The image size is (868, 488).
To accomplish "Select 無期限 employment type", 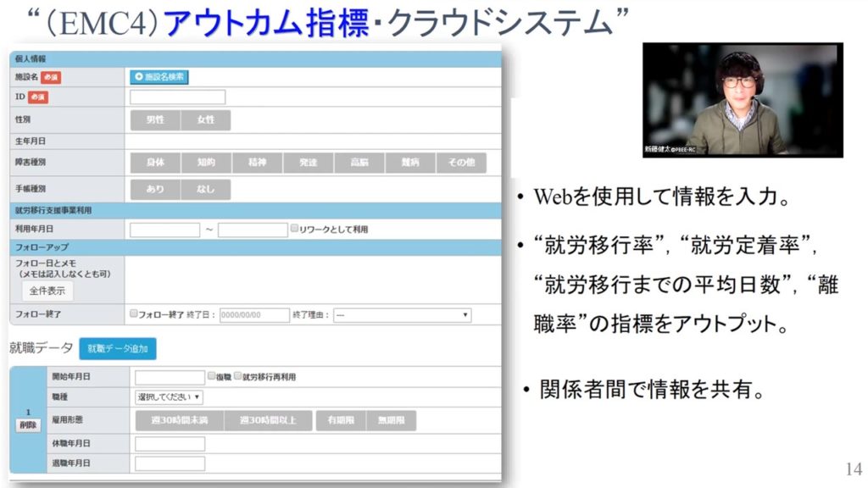I will [392, 420].
